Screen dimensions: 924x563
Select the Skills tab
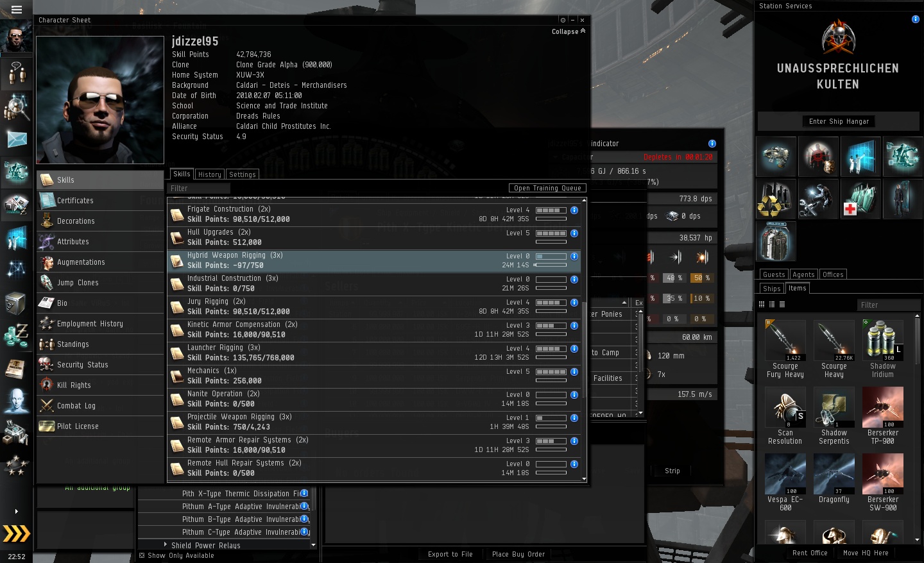pos(182,174)
